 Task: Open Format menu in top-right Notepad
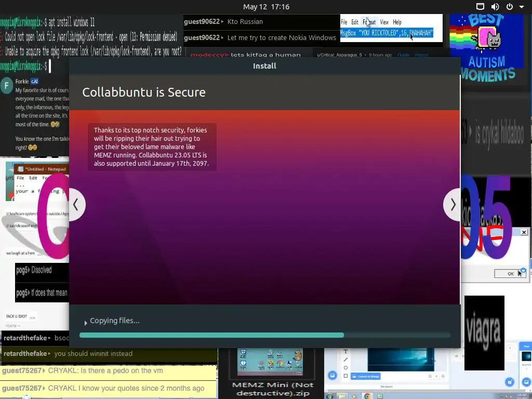pos(369,22)
